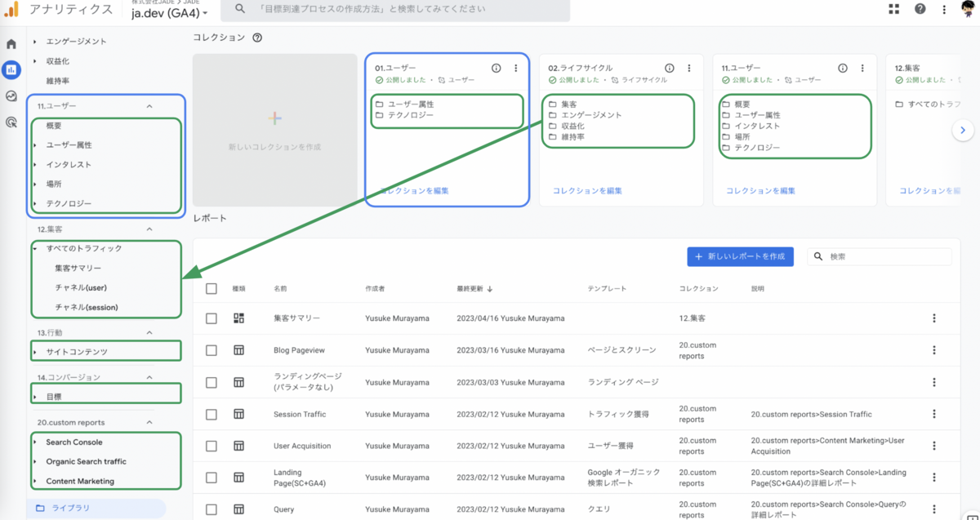The height and width of the screenshot is (520, 980).
Task: Open チャネル(user) in the sidebar
Action: [x=81, y=287]
